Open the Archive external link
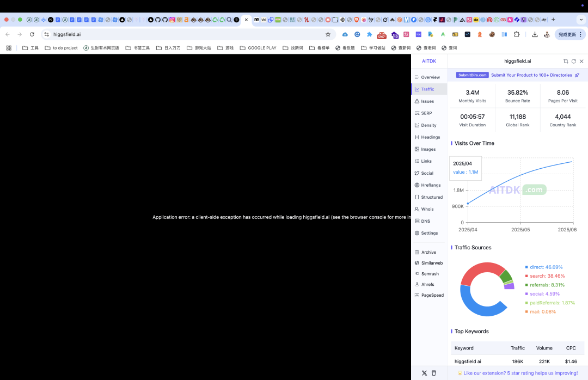Viewport: 588px width, 380px height. 425,253
